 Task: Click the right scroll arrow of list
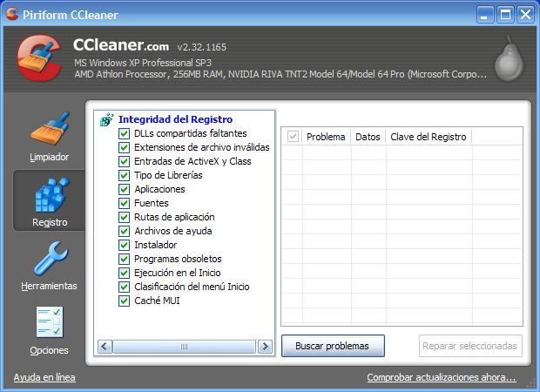pyautogui.click(x=265, y=346)
